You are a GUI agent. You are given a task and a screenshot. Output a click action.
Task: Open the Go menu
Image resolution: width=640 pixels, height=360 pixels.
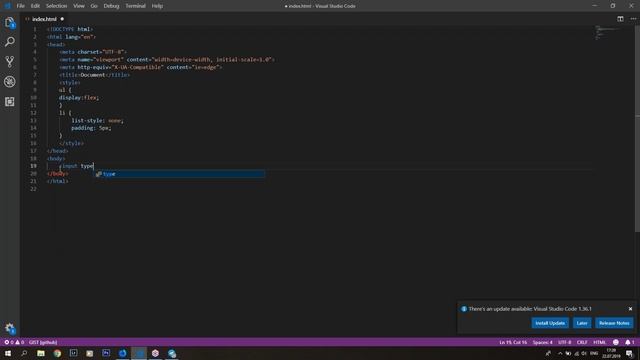[94, 6]
